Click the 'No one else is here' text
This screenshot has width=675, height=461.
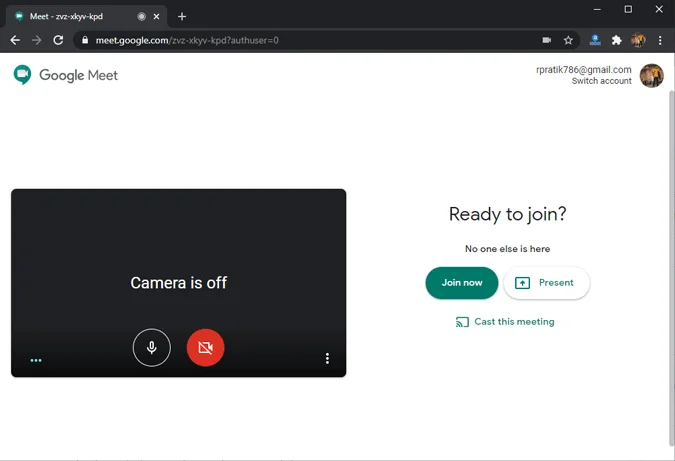click(x=508, y=249)
